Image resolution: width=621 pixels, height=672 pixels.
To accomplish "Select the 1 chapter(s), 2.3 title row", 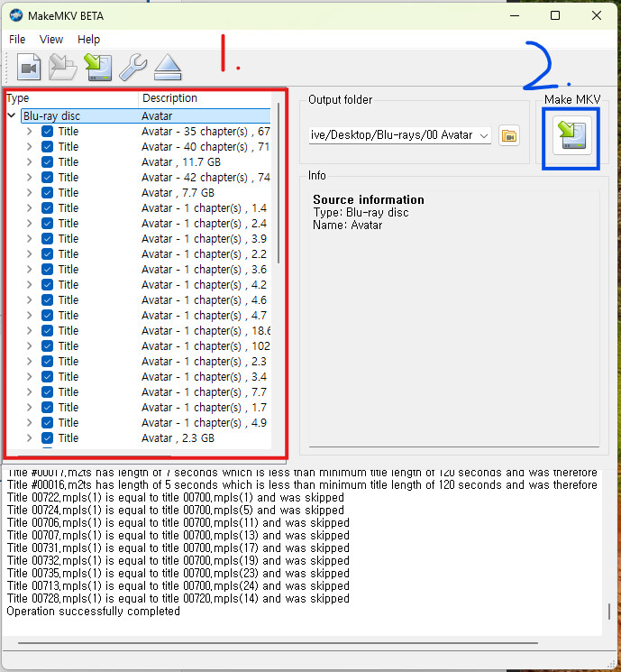I will coord(146,362).
